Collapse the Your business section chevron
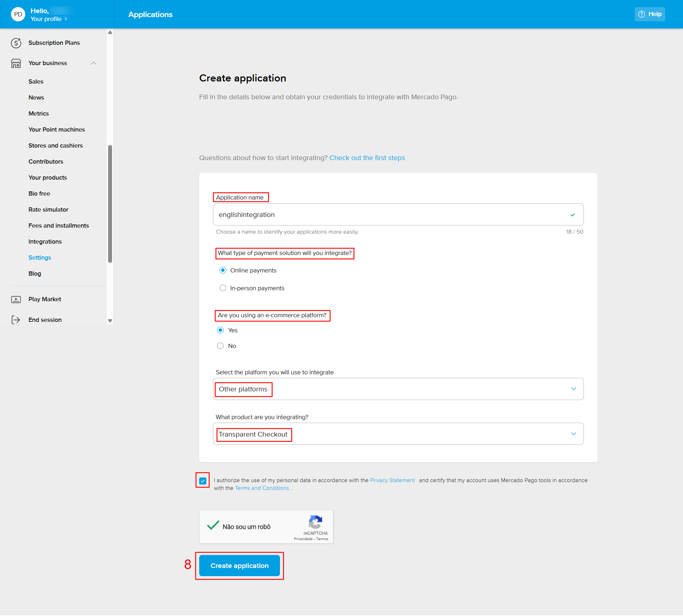 pos(94,63)
